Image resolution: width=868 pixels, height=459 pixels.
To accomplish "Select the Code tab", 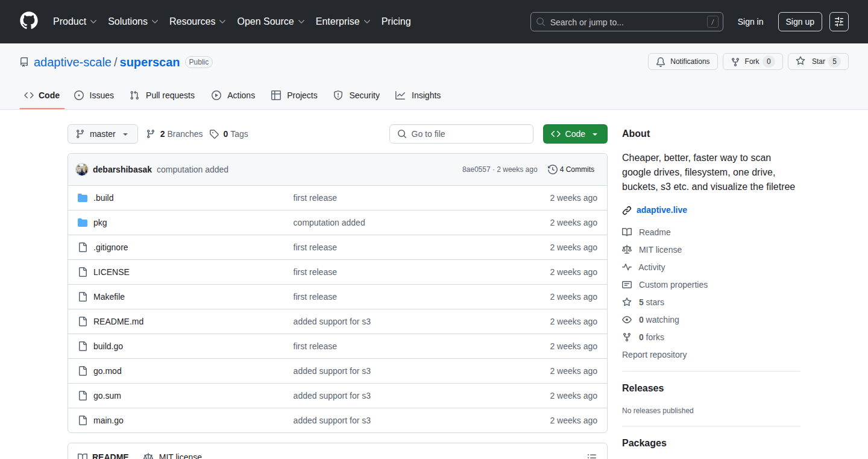I will pyautogui.click(x=42, y=95).
